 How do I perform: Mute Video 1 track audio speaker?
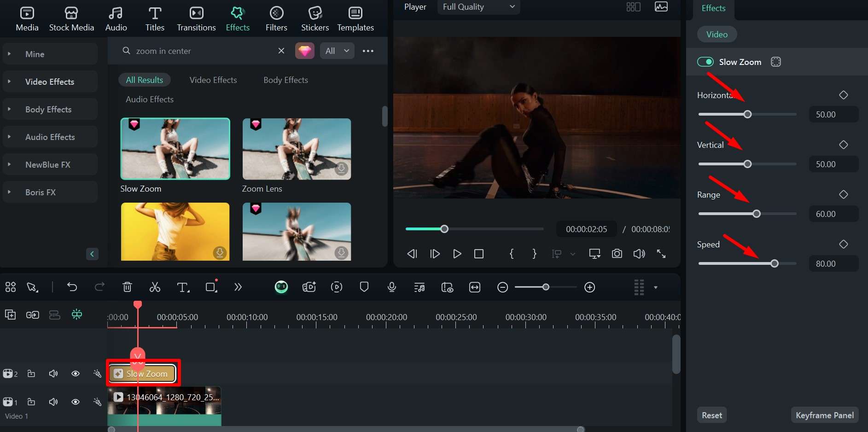[x=53, y=402]
